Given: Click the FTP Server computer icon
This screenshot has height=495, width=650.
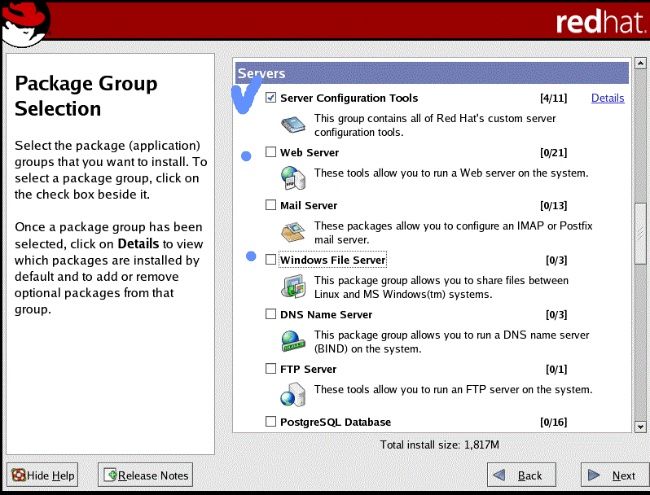Looking at the screenshot, I should [293, 395].
